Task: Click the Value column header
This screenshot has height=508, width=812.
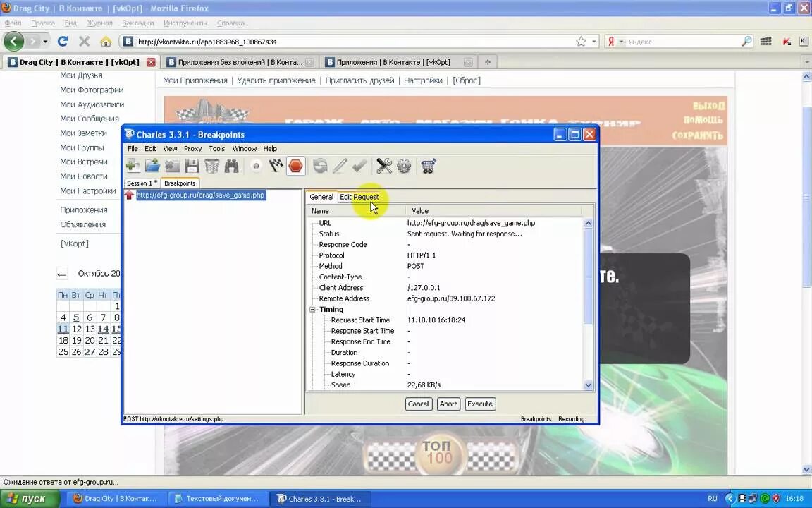Action: pyautogui.click(x=495, y=211)
